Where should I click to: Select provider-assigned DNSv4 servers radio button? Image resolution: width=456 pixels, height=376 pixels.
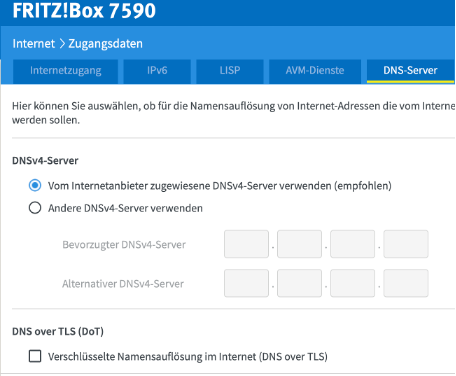[x=35, y=185]
